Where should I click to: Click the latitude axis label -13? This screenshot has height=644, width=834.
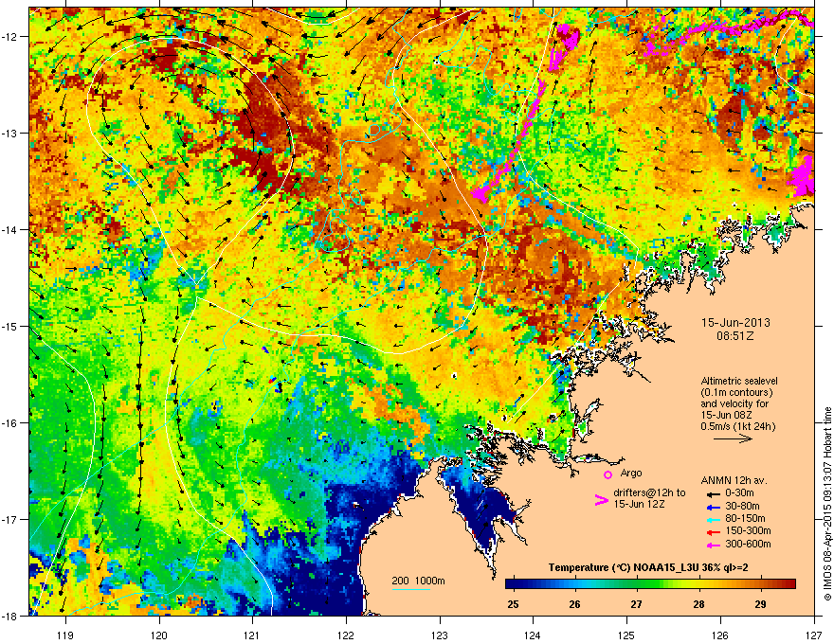(x=10, y=133)
